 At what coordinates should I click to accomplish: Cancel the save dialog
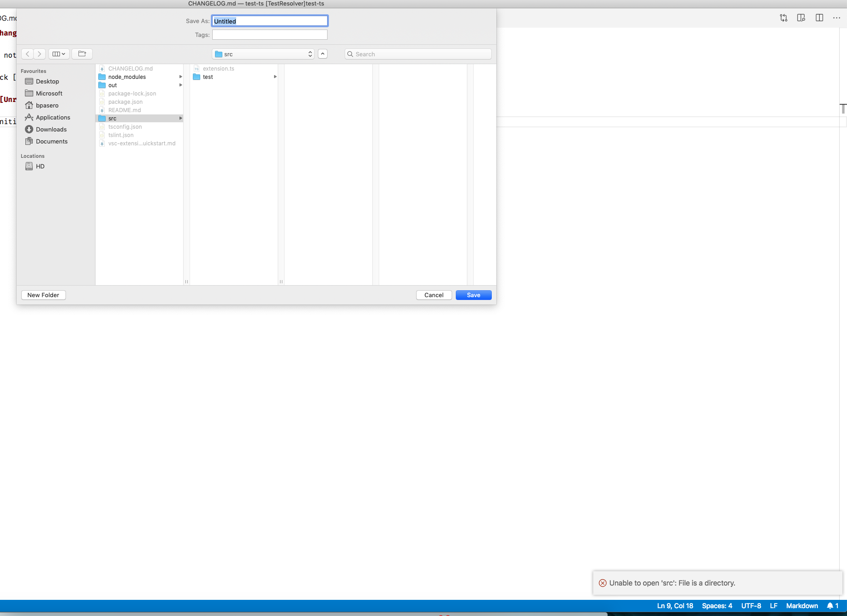point(433,295)
